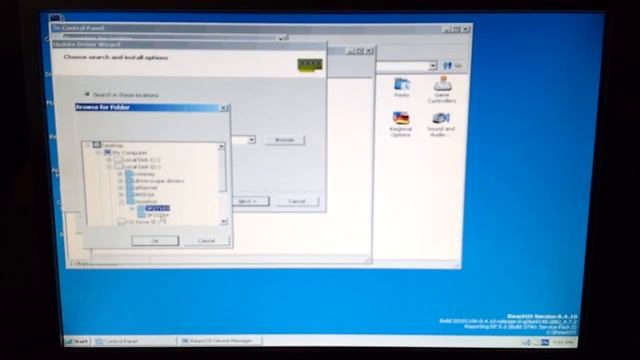Expand the Local Disk (C:) node
Screen dimensions: 640x360
[109, 160]
